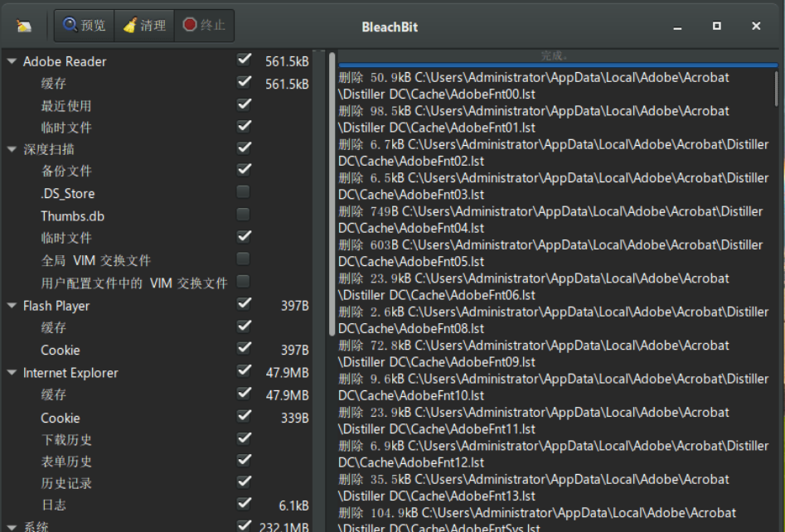Uncheck the Flash Player group checkbox
Image resolution: width=785 pixels, height=532 pixels.
(x=244, y=304)
